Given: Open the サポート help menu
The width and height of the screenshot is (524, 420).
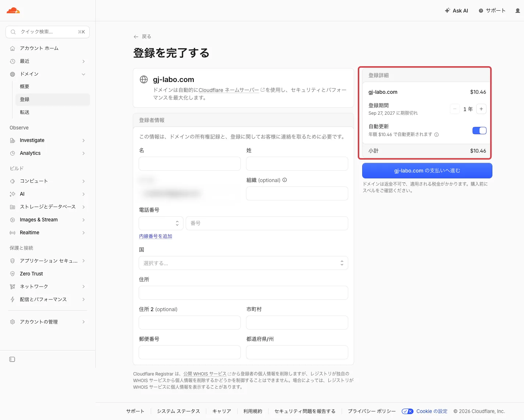Looking at the screenshot, I should point(492,11).
